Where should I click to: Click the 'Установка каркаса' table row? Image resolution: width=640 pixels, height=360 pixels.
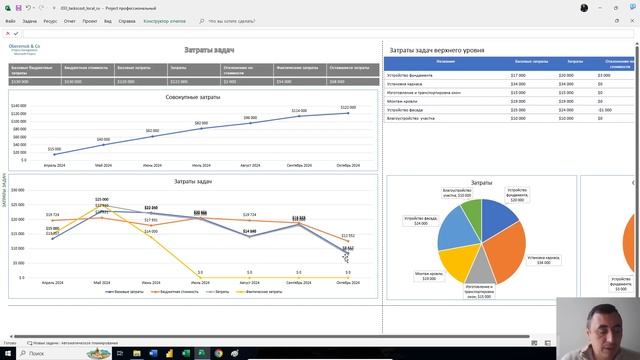coord(509,84)
